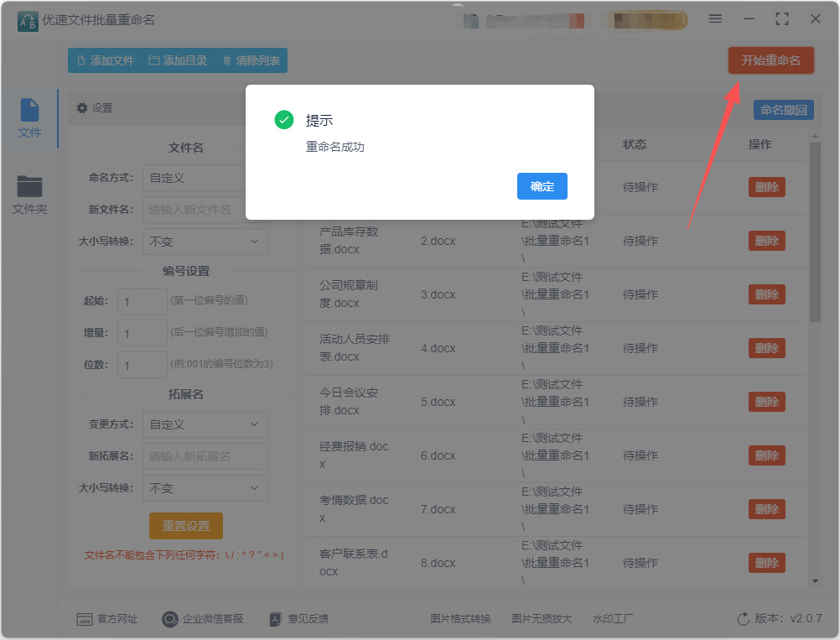Open the hamburger menu icon
The width and height of the screenshot is (840, 640).
tap(715, 18)
